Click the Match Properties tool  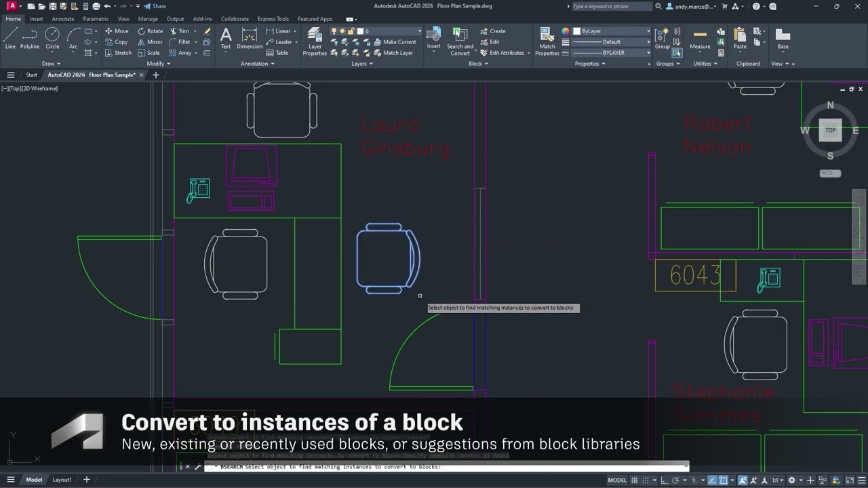[x=547, y=41]
